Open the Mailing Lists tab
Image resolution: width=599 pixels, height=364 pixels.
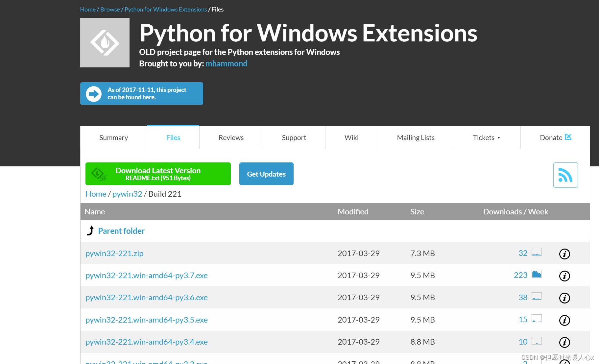[416, 137]
